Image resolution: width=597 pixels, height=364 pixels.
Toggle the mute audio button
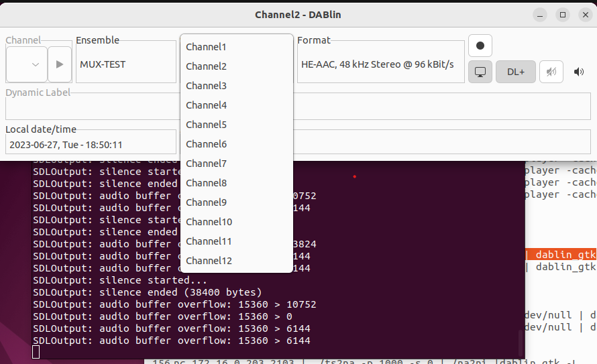pos(551,72)
